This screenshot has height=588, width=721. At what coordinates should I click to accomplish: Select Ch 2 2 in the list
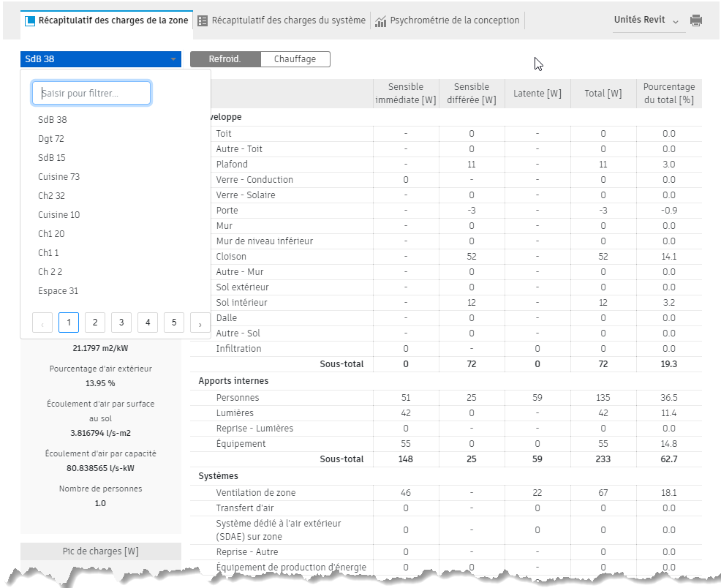50,272
